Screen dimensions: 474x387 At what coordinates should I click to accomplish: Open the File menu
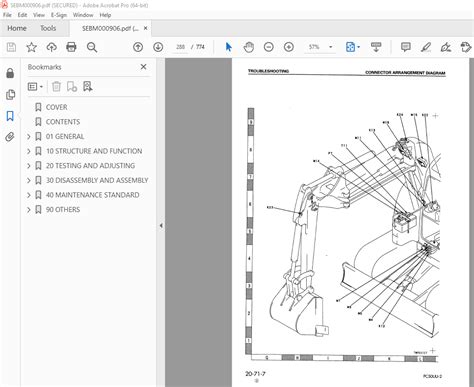[7, 15]
